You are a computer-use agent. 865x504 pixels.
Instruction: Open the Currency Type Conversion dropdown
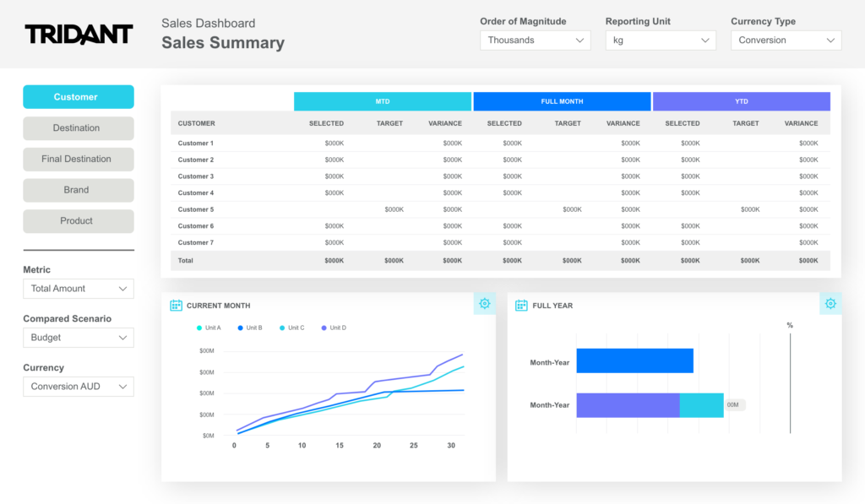click(786, 41)
